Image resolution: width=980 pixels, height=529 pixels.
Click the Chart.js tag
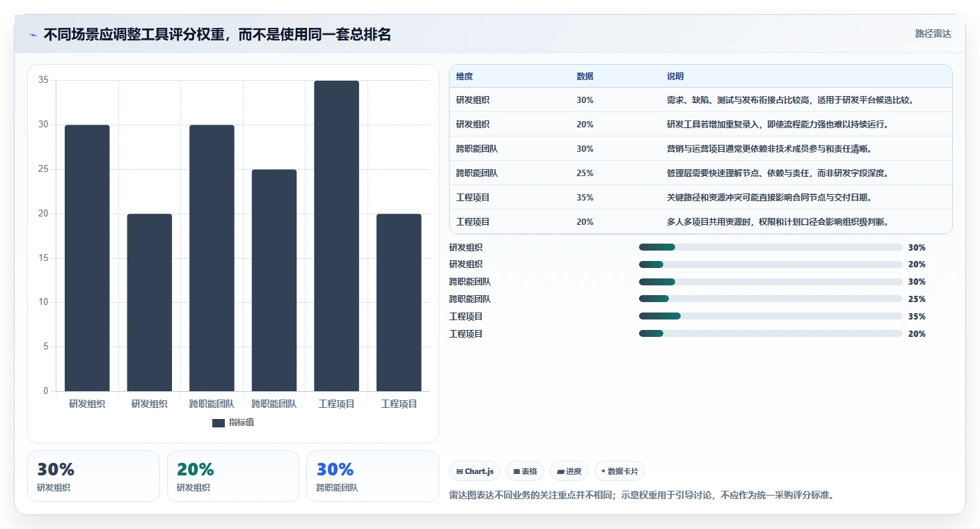475,471
